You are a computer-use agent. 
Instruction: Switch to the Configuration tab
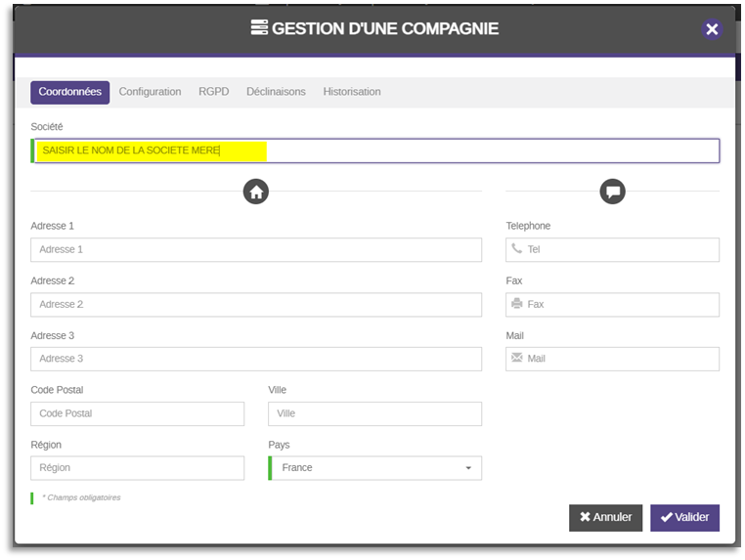pos(150,92)
